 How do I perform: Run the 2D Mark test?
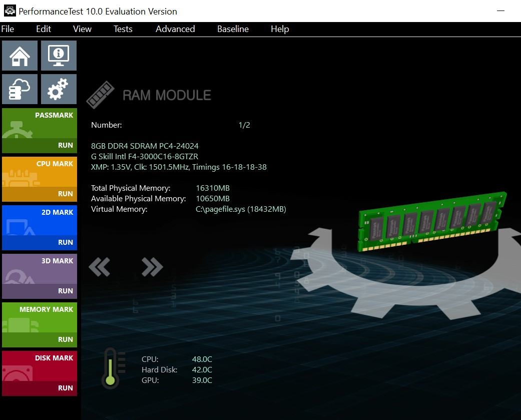[x=40, y=243]
